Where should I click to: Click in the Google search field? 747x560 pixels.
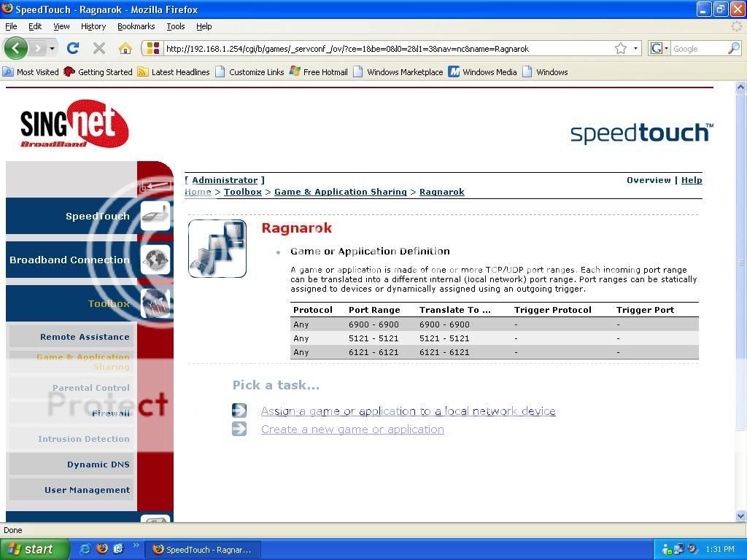point(698,49)
